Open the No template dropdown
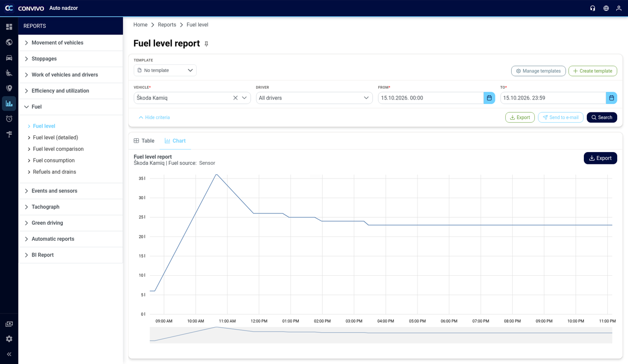 tap(165, 71)
